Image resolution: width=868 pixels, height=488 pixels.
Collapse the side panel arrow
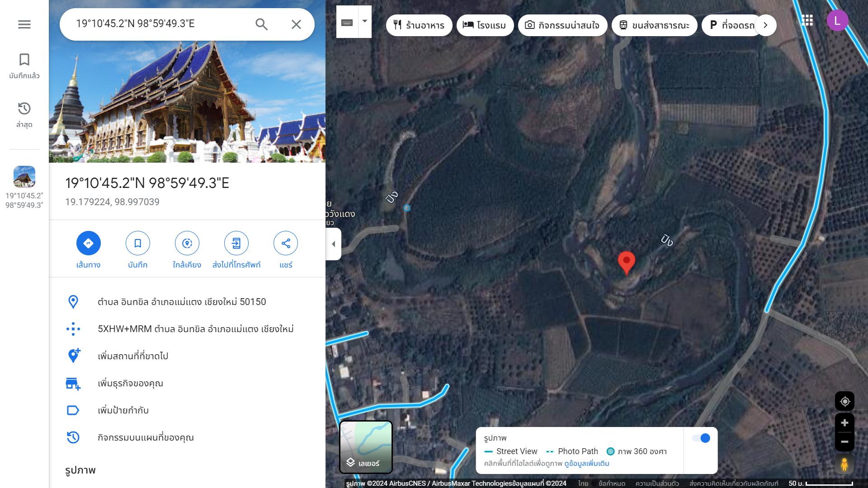pos(334,244)
